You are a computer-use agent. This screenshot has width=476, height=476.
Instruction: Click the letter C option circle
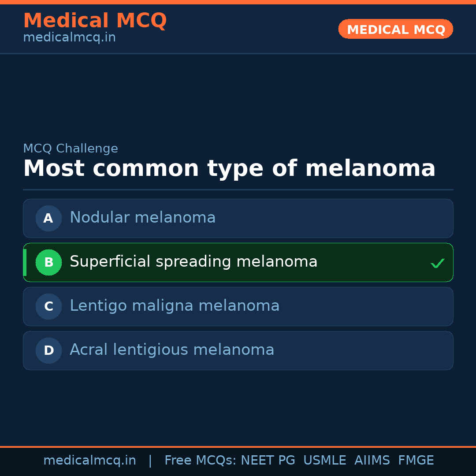[48, 306]
